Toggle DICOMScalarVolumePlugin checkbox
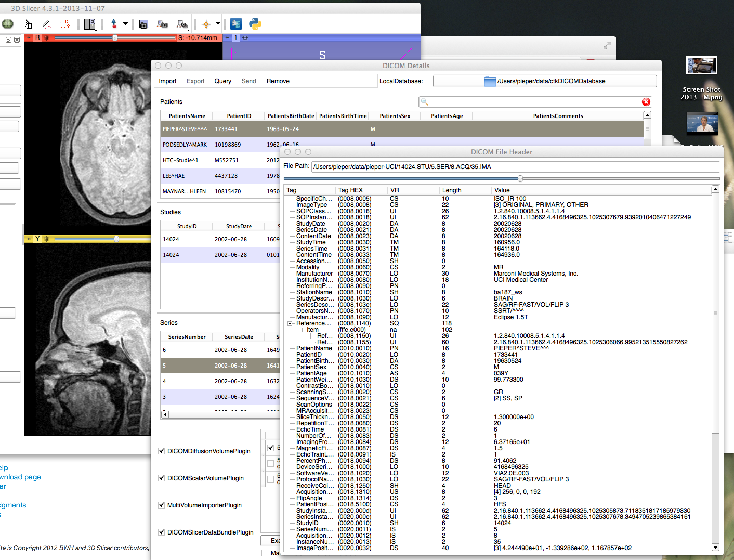 click(162, 478)
